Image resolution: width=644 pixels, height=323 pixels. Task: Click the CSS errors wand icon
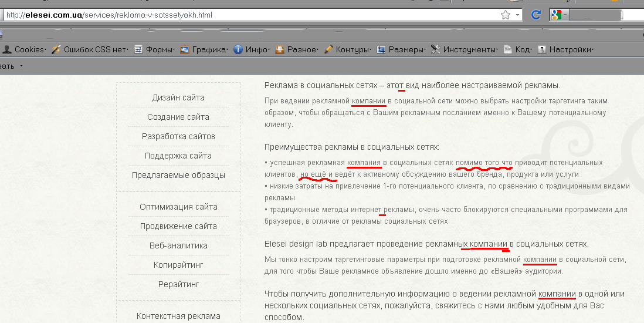[x=56, y=49]
